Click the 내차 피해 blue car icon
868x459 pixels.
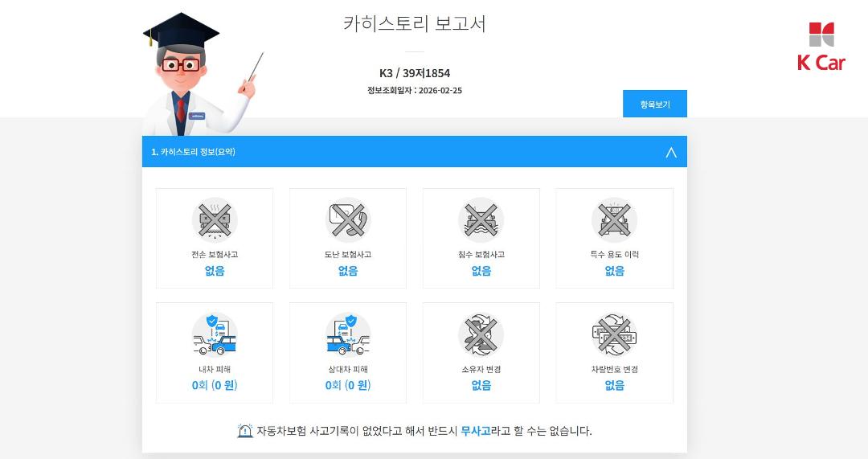215,335
